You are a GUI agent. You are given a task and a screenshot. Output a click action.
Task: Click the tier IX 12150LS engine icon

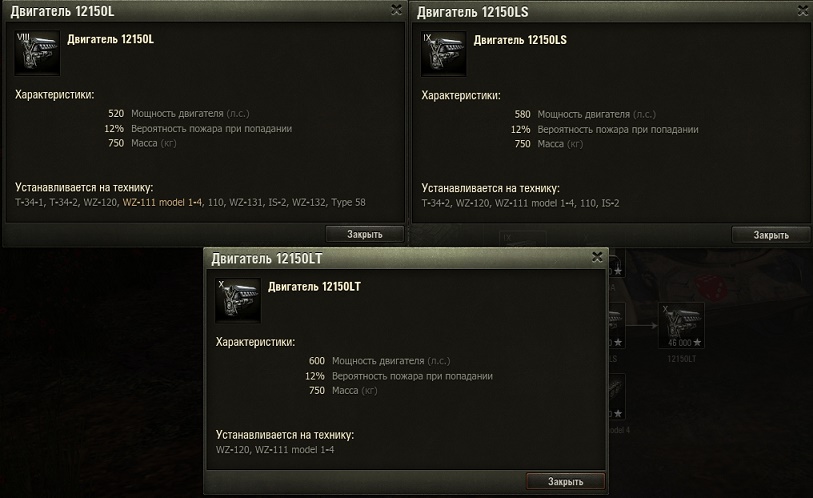(x=443, y=54)
